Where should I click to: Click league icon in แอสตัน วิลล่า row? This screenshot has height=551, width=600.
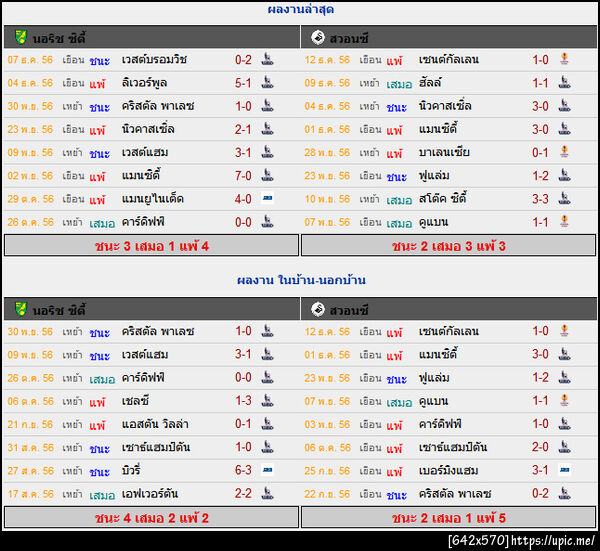pyautogui.click(x=267, y=424)
